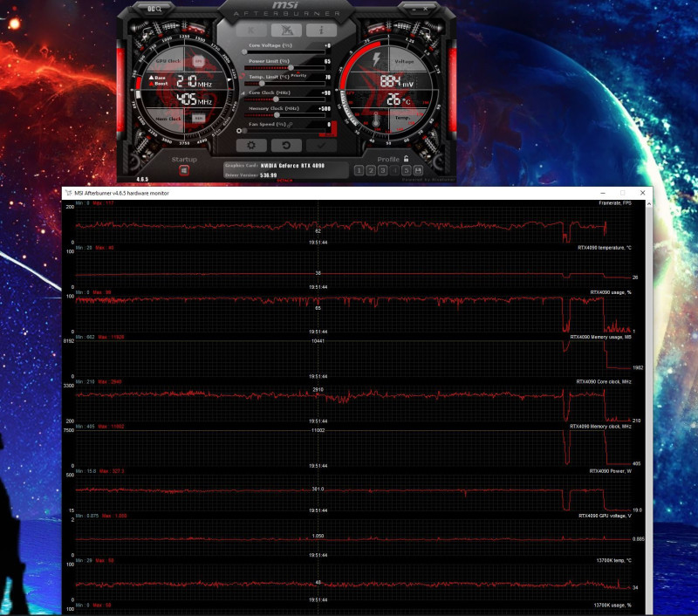Click the 'RTX4090 GPU voltage, V' graph label

(x=605, y=516)
